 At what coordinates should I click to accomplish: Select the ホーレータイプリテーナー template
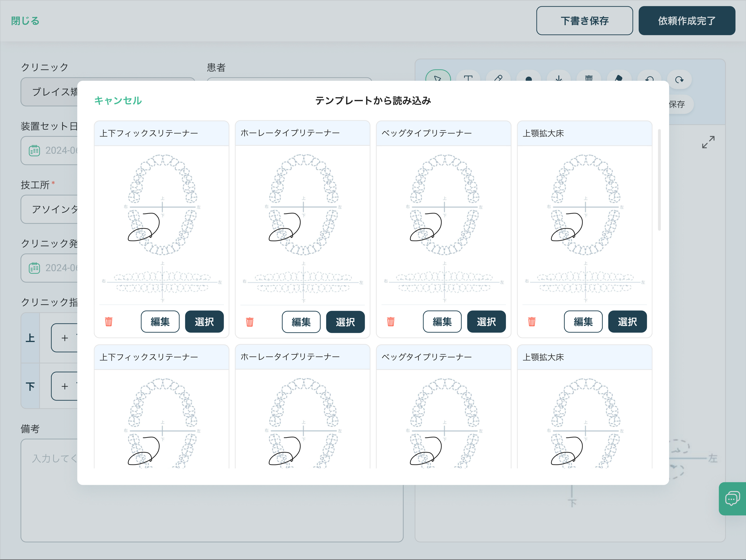[345, 322]
